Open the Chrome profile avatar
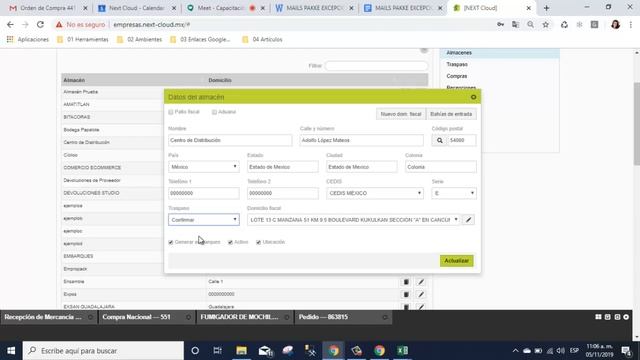 [616, 24]
